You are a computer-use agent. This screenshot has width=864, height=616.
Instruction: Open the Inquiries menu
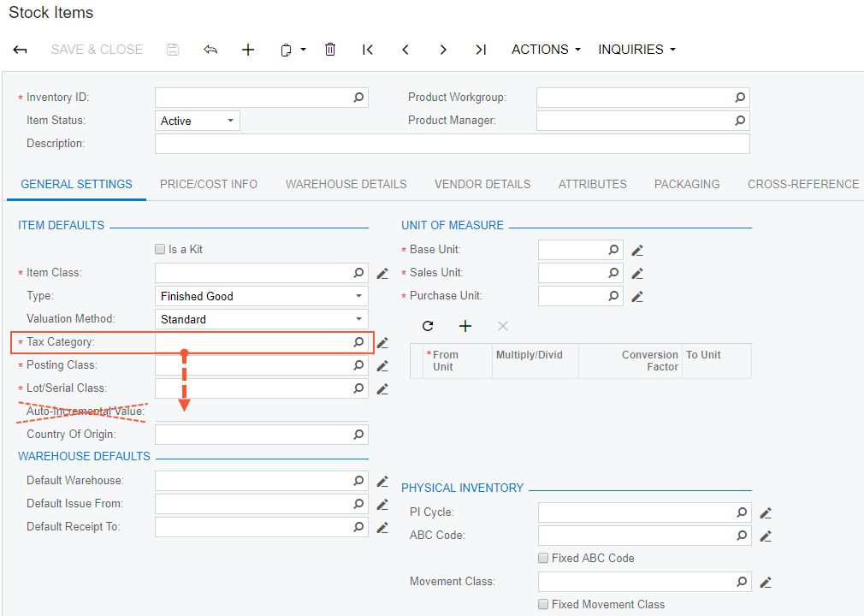636,50
